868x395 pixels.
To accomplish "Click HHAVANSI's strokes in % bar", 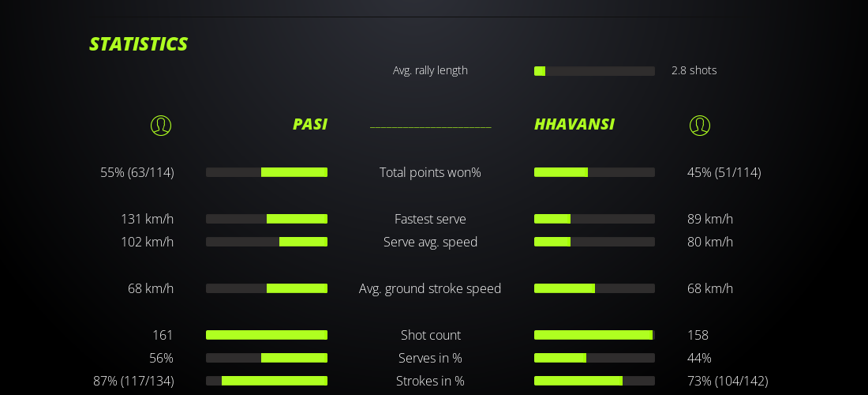I will point(594,381).
